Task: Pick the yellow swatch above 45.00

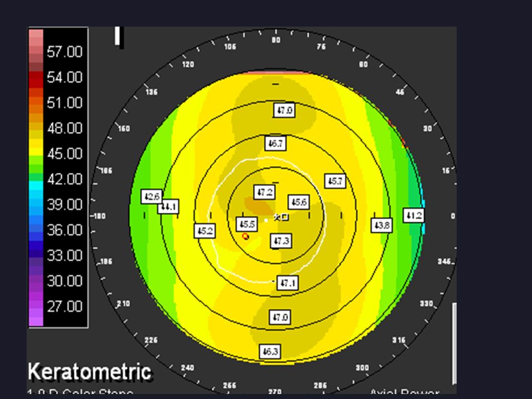Action: click(36, 143)
